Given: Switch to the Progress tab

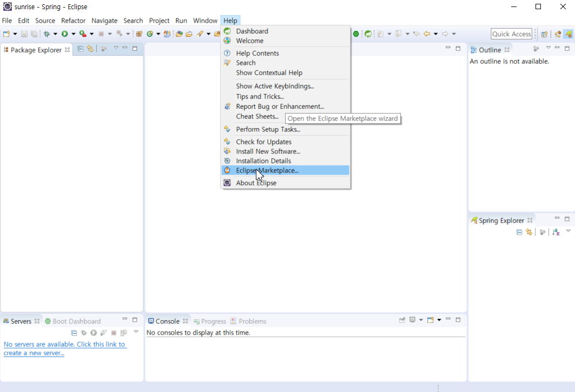Looking at the screenshot, I should coord(210,321).
